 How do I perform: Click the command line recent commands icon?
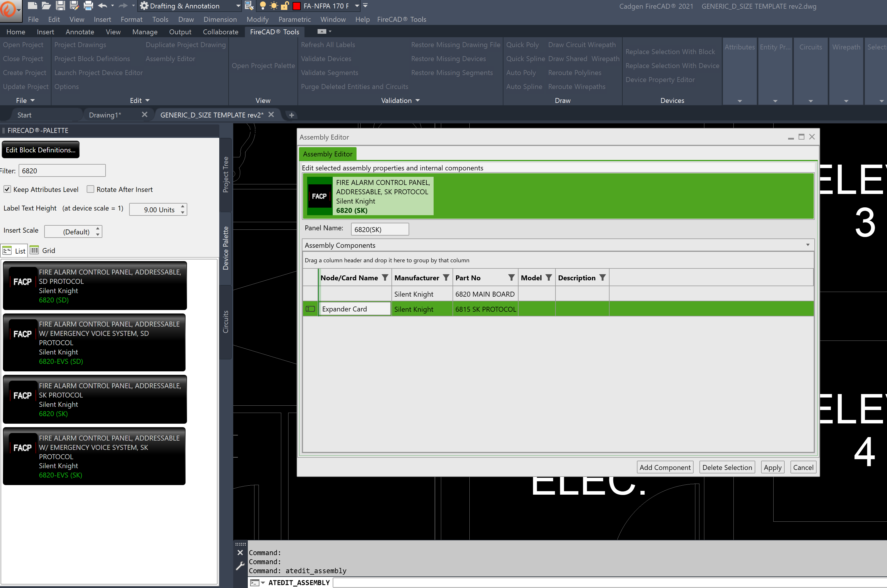coord(257,582)
